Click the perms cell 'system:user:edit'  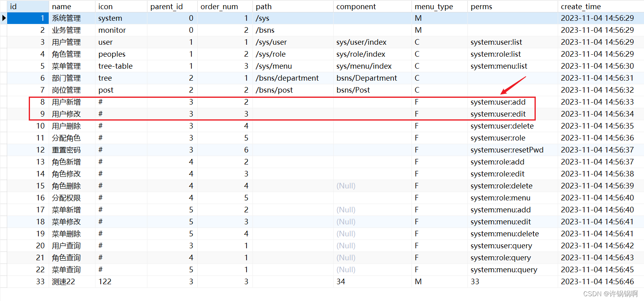coord(513,114)
